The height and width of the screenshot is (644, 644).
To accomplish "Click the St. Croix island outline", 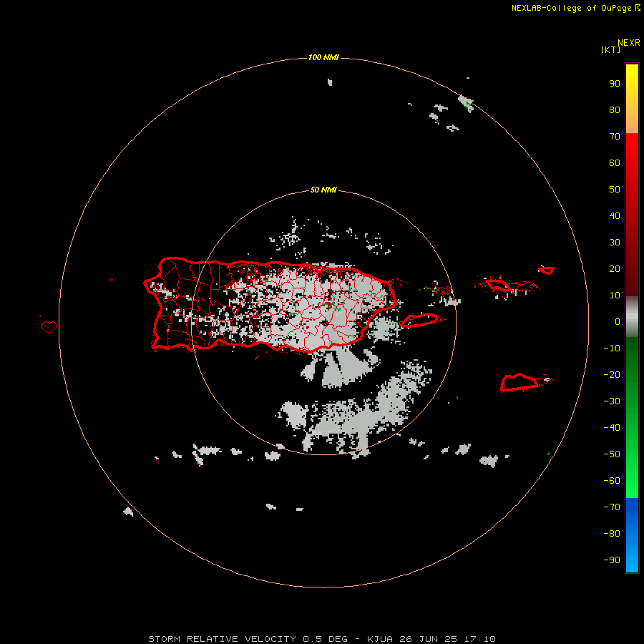I will point(519,383).
